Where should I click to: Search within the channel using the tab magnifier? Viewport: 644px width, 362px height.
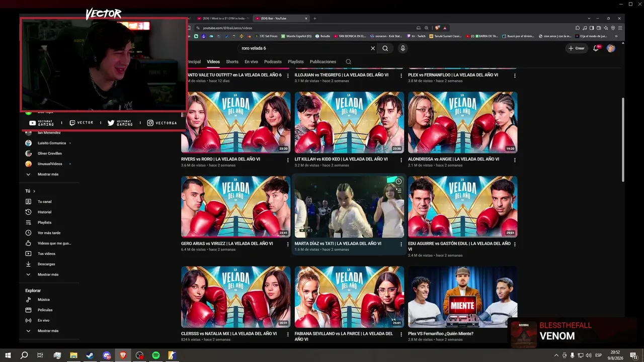348,62
